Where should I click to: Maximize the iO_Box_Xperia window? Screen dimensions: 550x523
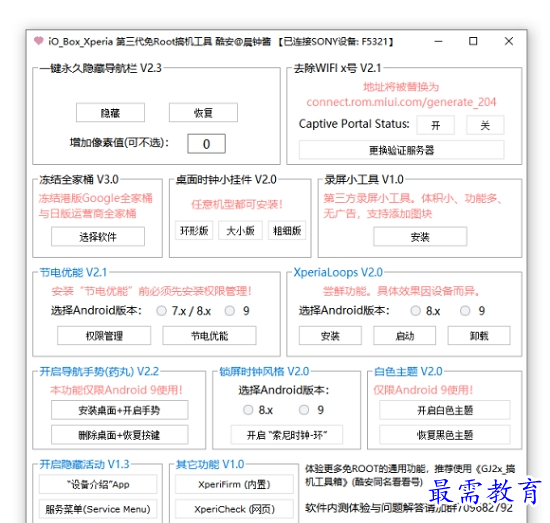coord(473,41)
